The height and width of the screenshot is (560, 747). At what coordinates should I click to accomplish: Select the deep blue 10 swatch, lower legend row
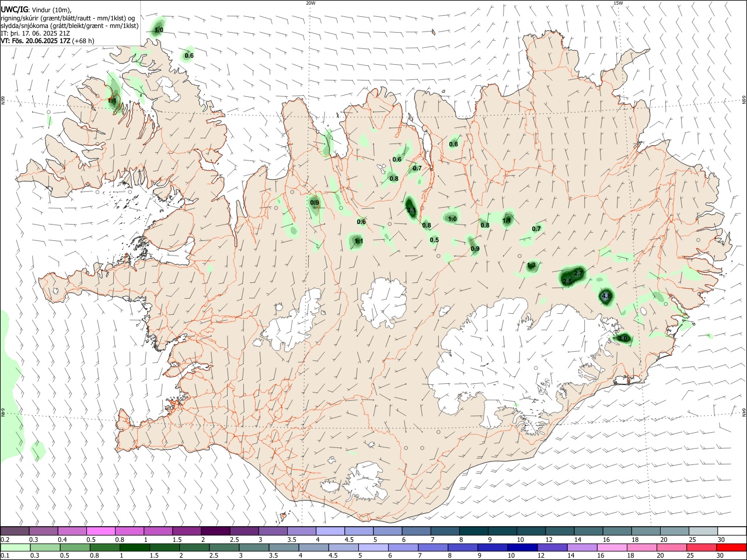(522, 547)
